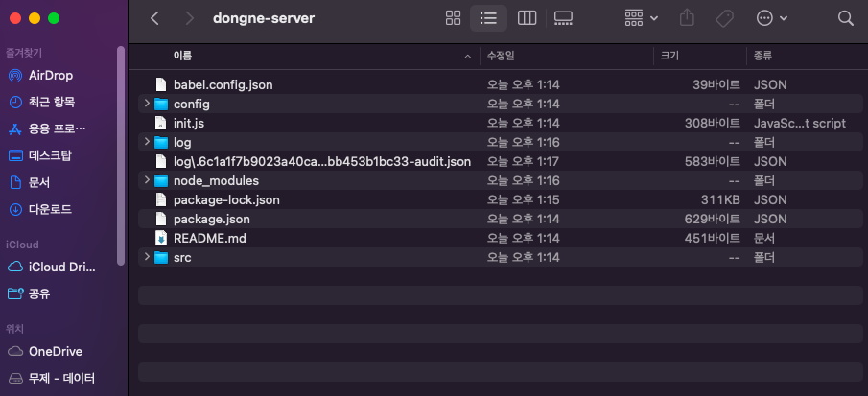The height and width of the screenshot is (396, 868).
Task: Toggle the sort direction caret in 이름 header
Action: (468, 57)
